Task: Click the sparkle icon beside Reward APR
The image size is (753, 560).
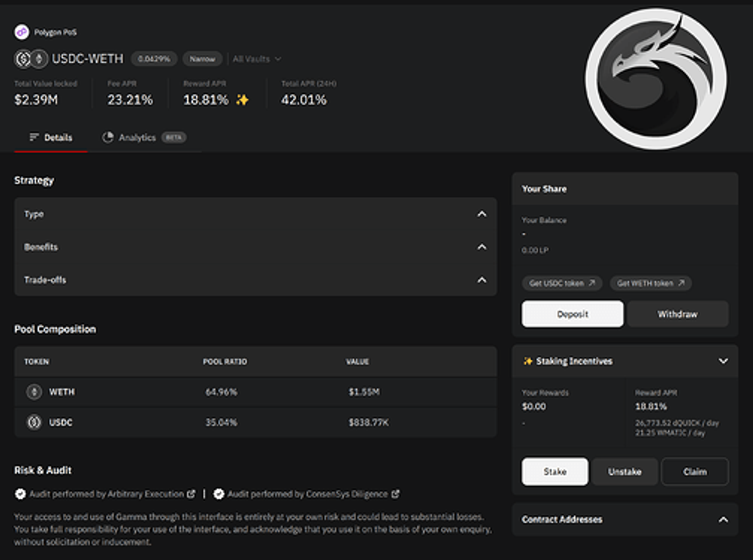Action: [x=242, y=100]
